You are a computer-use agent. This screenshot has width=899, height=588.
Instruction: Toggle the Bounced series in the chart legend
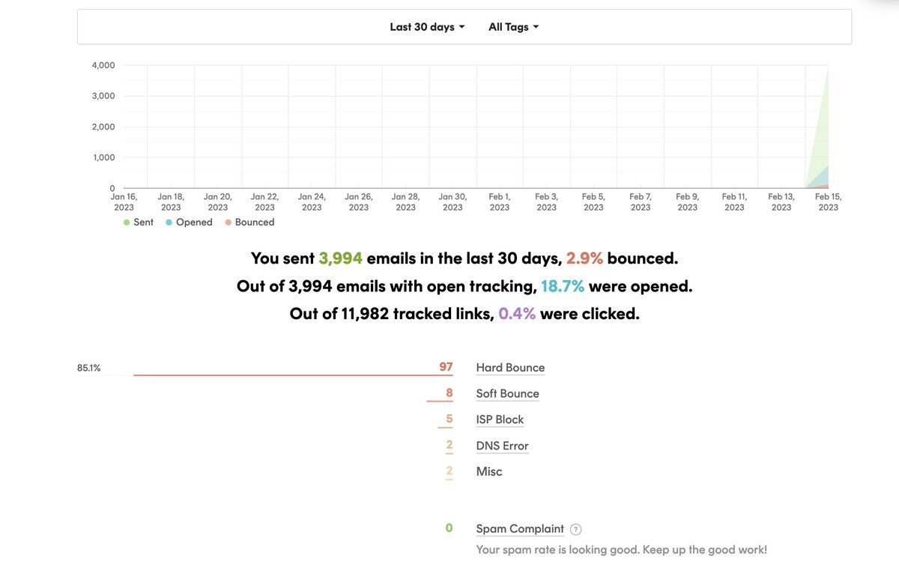[249, 222]
